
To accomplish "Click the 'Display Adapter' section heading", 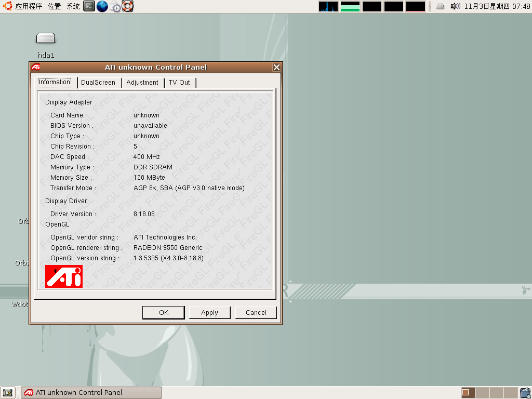I will (x=69, y=102).
